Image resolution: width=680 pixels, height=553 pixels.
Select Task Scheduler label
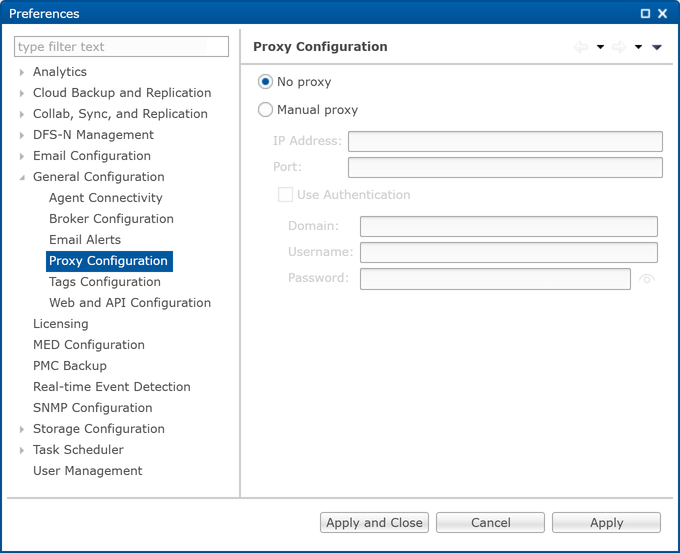(x=78, y=450)
